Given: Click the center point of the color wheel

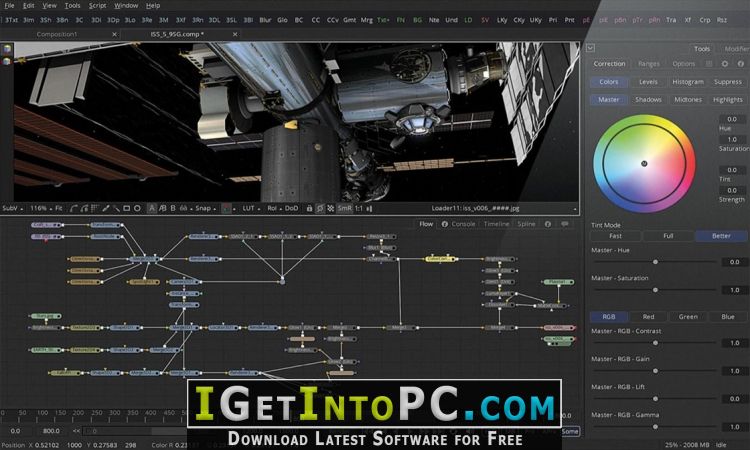Looking at the screenshot, I should [644, 164].
